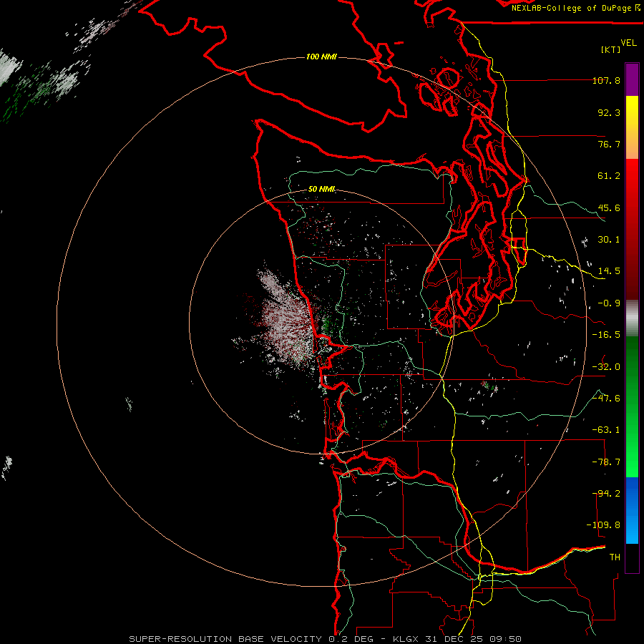Click the 14.5 velocity scale value

point(609,271)
